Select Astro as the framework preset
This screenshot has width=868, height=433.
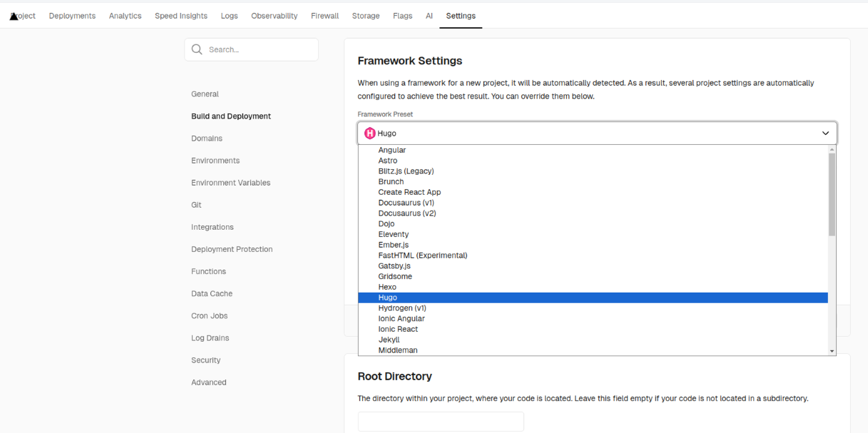pos(593,161)
